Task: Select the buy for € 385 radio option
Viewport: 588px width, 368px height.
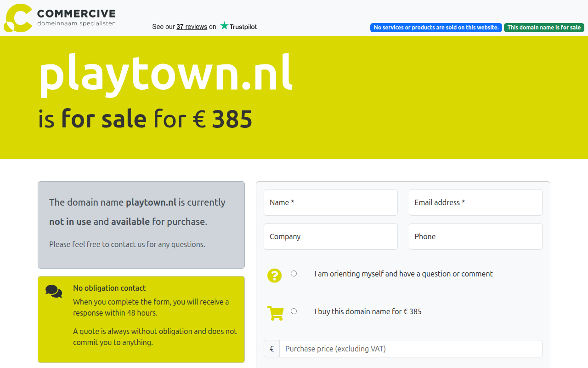Action: 294,311
